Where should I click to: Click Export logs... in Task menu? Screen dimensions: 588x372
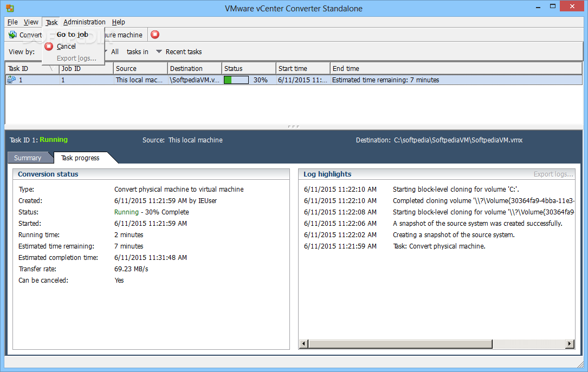(x=76, y=58)
